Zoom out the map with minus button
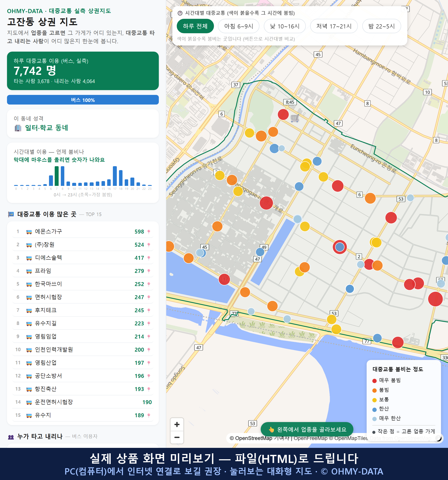 177,437
